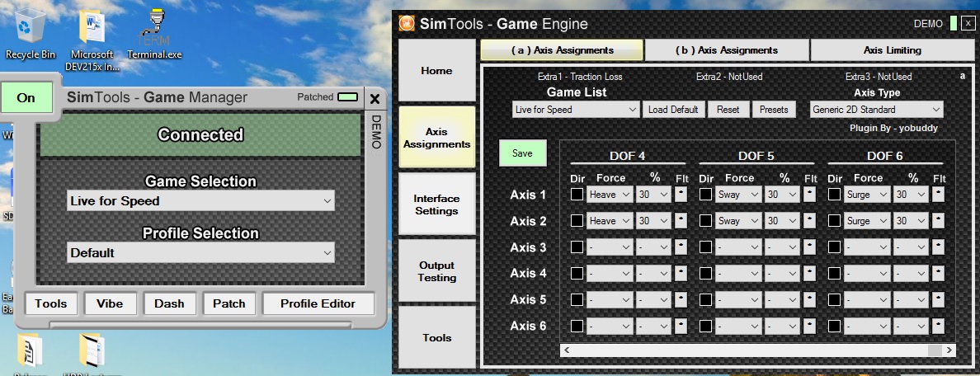
Task: Open the text file icon below Game Manager
Action: [x=30, y=353]
